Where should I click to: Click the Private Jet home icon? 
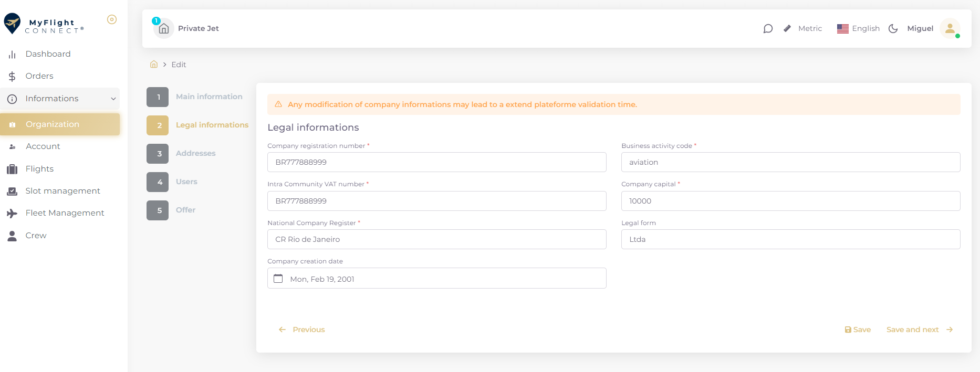[x=163, y=28]
